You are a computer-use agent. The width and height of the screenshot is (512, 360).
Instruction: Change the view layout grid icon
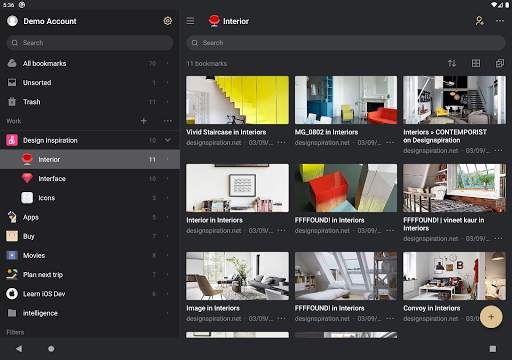point(476,63)
